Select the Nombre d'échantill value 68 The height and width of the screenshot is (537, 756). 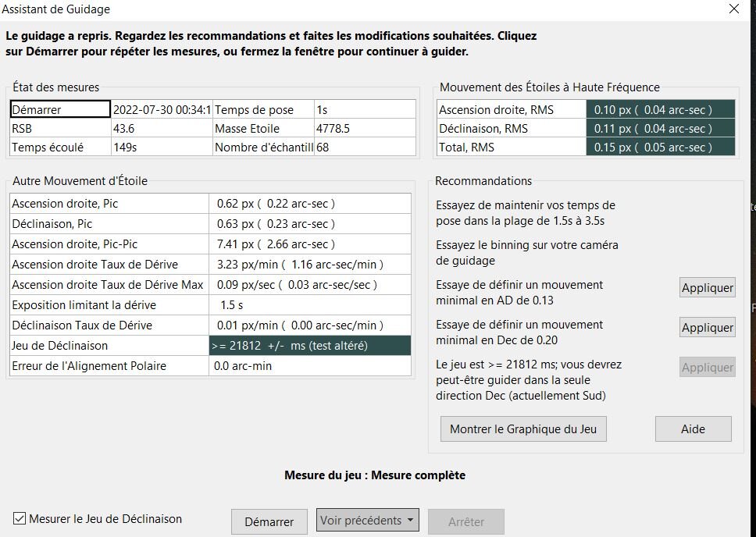pyautogui.click(x=365, y=147)
